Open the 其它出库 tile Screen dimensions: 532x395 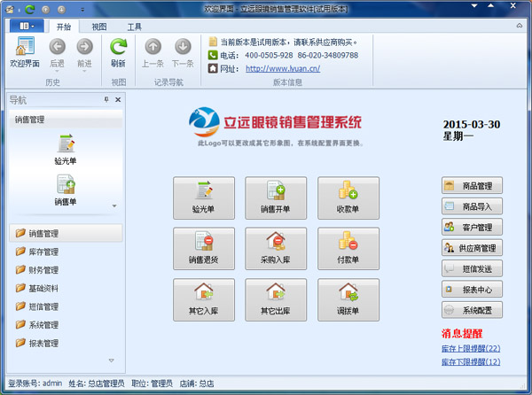point(276,300)
